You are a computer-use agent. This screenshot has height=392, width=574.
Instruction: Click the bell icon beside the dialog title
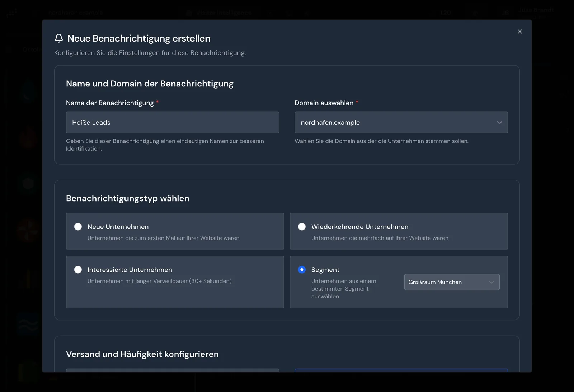[x=59, y=38]
